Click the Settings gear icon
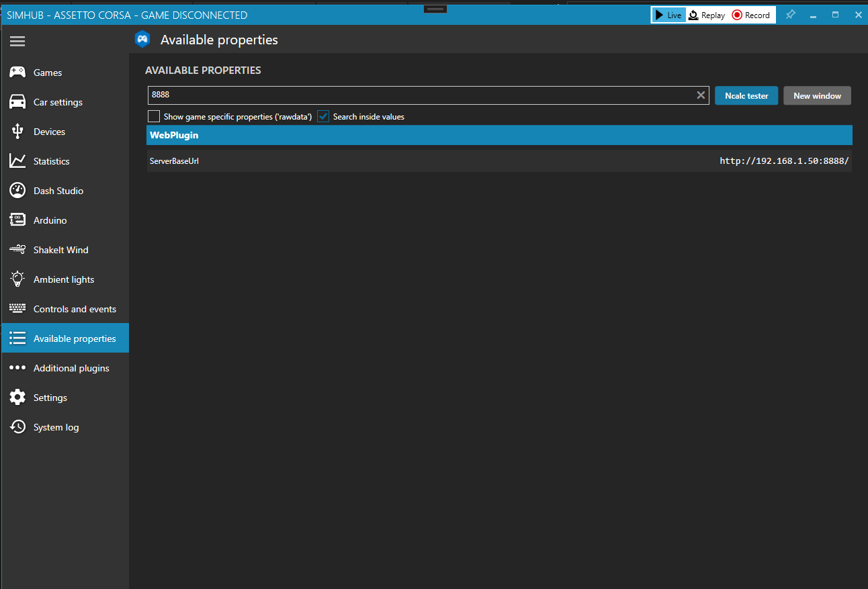 [x=17, y=398]
